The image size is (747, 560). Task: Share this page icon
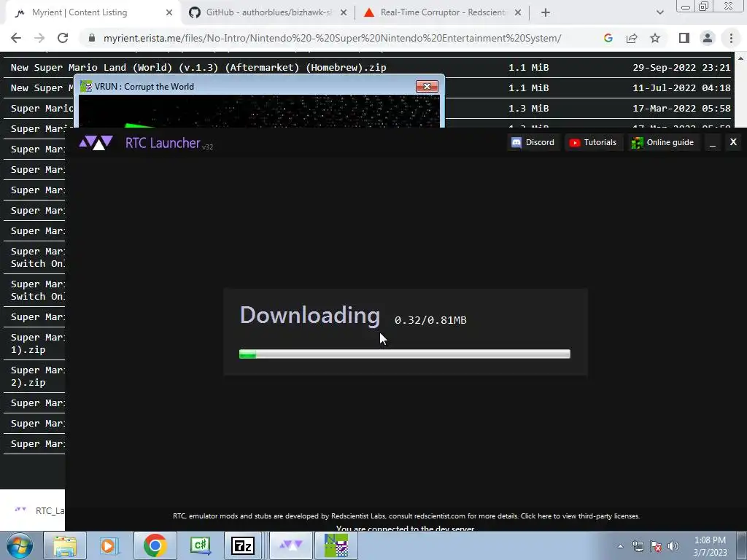coord(632,38)
